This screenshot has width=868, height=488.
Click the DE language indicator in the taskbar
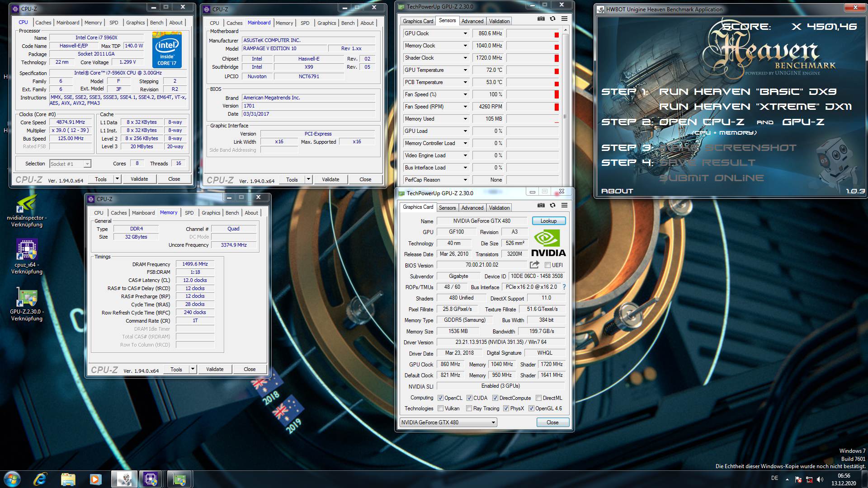click(774, 478)
